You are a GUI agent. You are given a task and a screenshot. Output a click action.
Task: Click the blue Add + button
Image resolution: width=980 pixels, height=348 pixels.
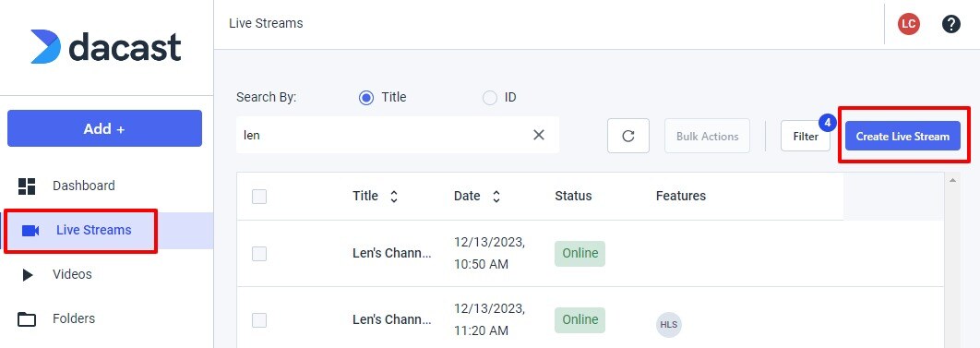pos(104,128)
